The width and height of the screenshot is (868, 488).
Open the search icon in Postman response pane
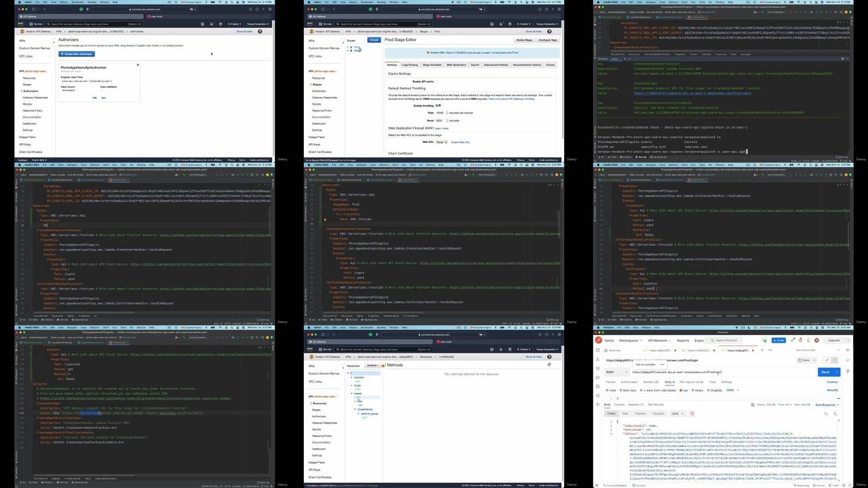[835, 414]
